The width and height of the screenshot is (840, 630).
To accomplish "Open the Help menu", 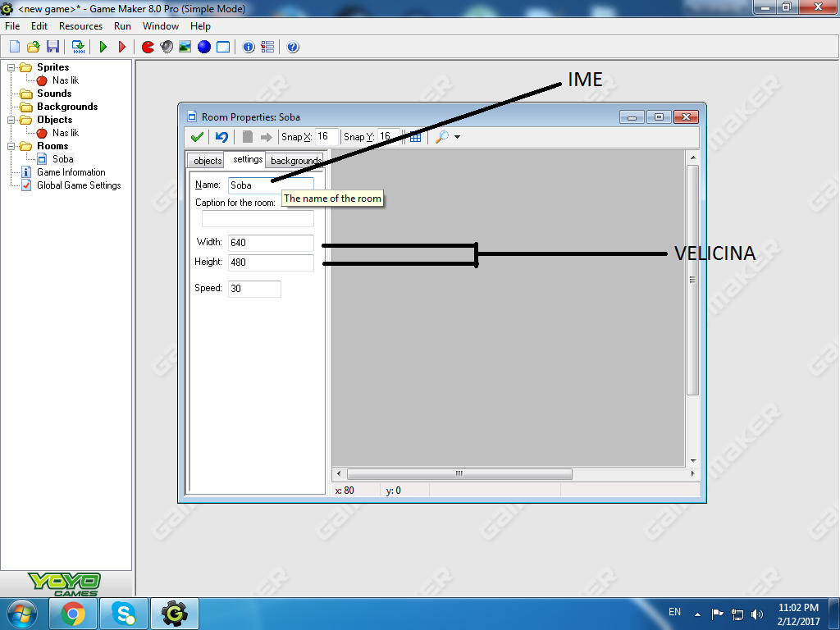I will click(x=200, y=26).
